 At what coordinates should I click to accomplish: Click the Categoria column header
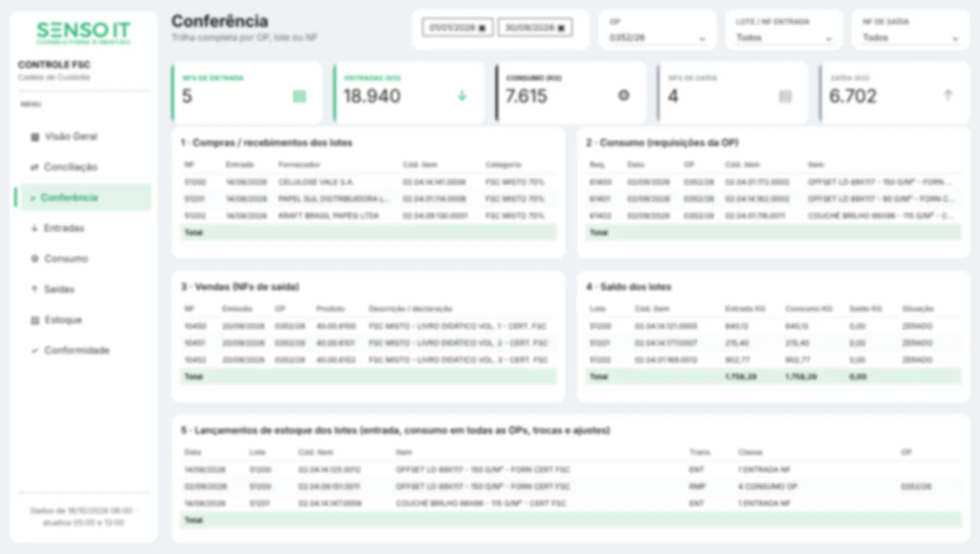[503, 165]
